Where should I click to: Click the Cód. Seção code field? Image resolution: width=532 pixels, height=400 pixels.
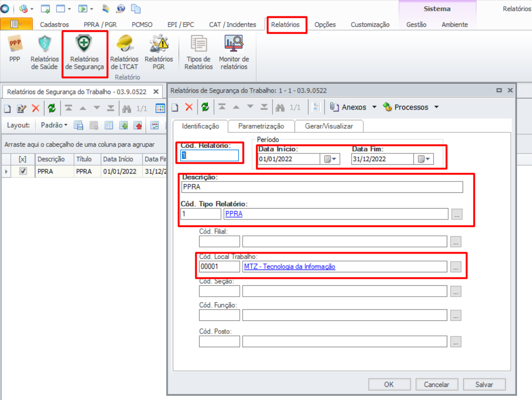point(219,291)
